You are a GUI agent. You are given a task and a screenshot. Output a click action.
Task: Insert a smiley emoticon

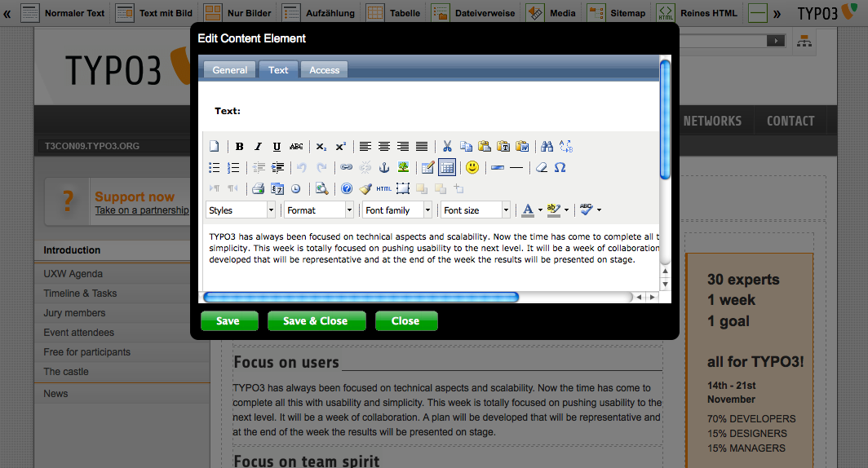point(472,167)
